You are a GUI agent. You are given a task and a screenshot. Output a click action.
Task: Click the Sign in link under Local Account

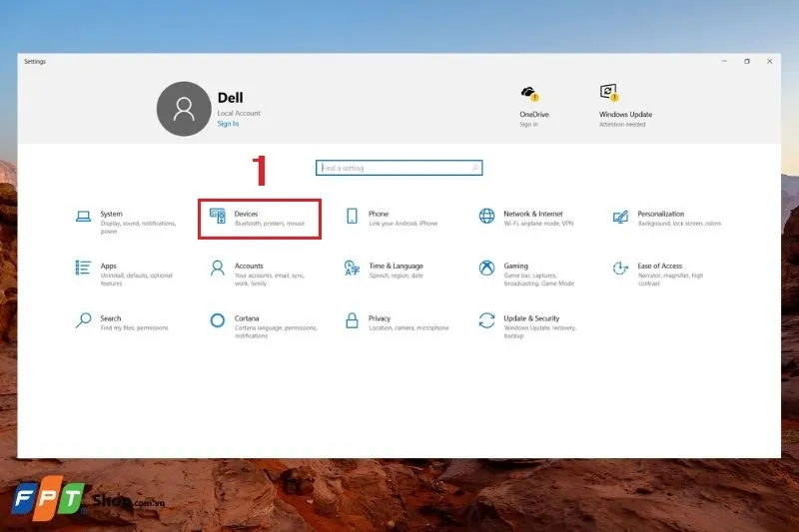[x=228, y=124]
